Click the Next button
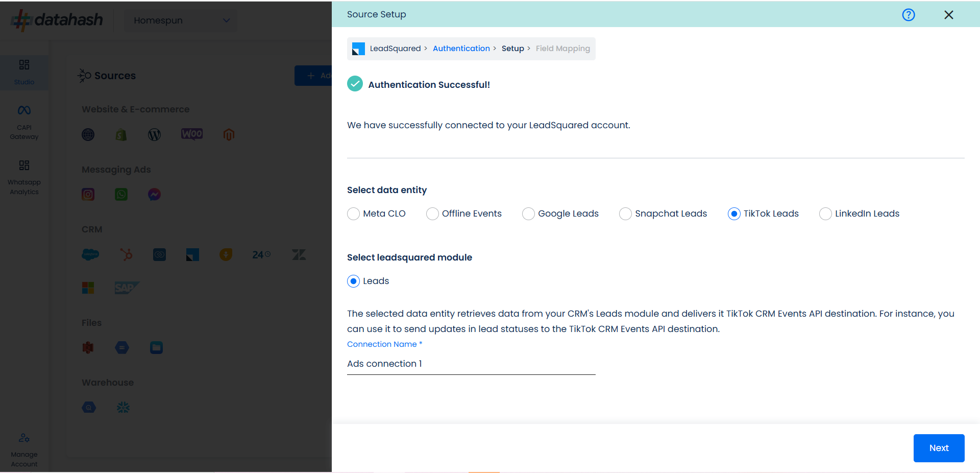Image resolution: width=980 pixels, height=473 pixels. pos(939,448)
